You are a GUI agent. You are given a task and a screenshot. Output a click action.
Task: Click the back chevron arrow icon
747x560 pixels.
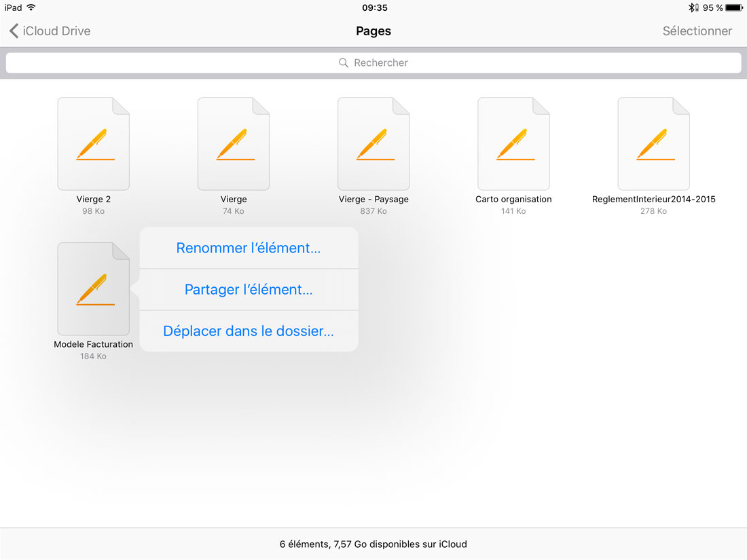(x=14, y=31)
